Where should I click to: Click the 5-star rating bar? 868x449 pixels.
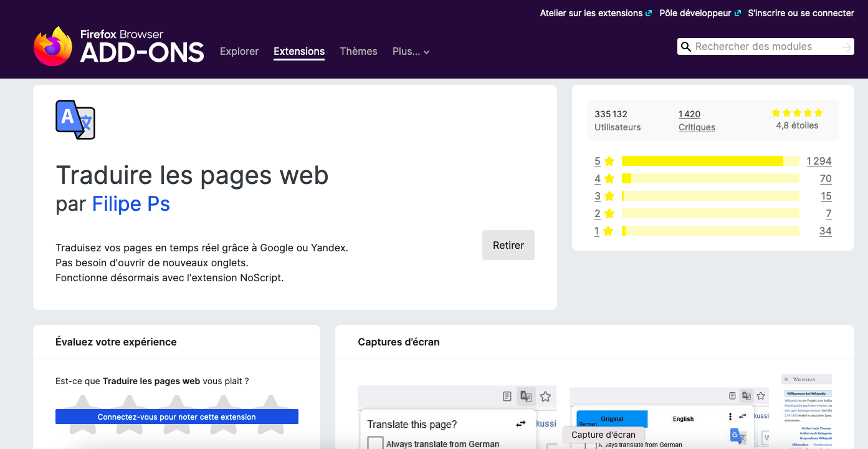point(710,161)
